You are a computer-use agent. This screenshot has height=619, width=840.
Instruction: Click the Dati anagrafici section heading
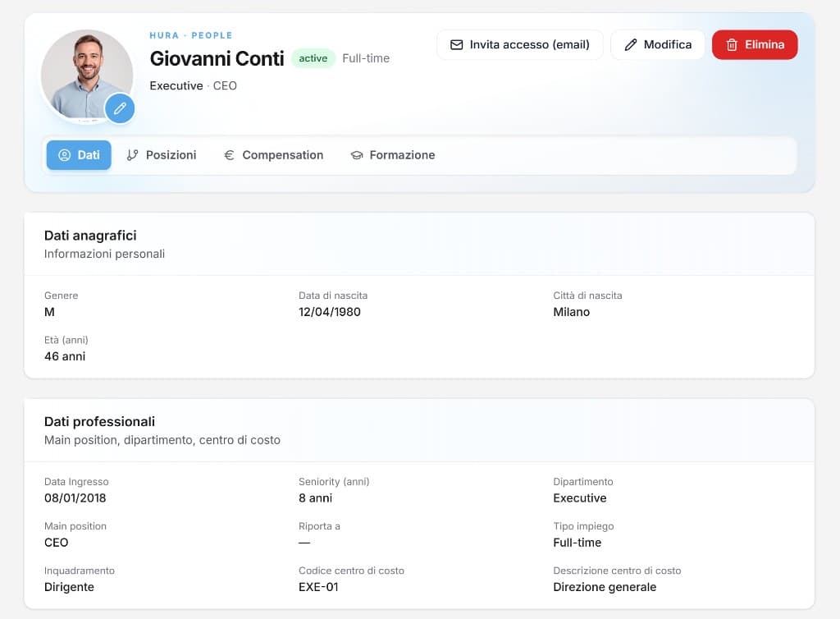pos(90,236)
